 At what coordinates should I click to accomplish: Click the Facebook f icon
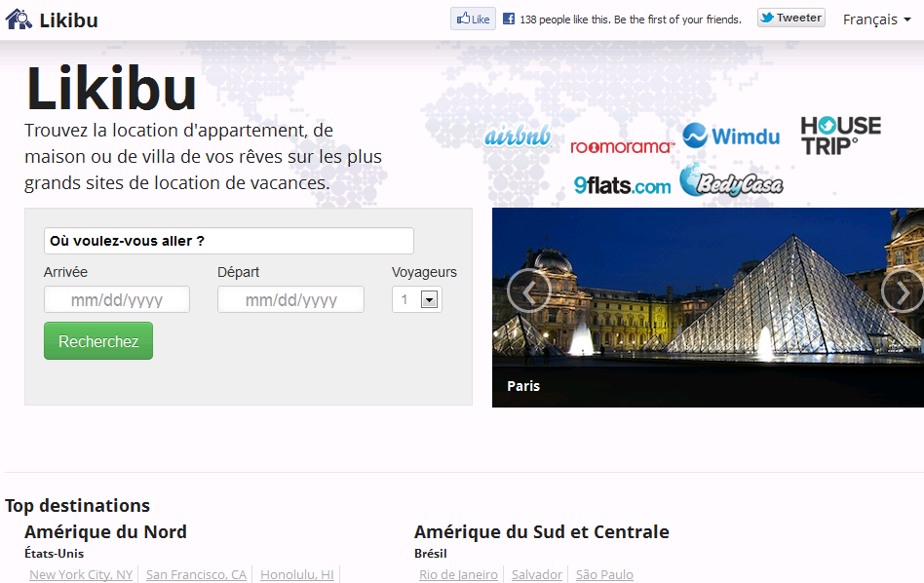(x=509, y=19)
